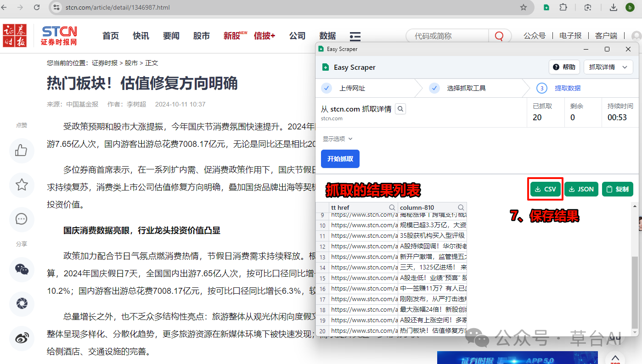
Task: Select row 20 cell 热门板块！估值修复方
Action: (432, 331)
